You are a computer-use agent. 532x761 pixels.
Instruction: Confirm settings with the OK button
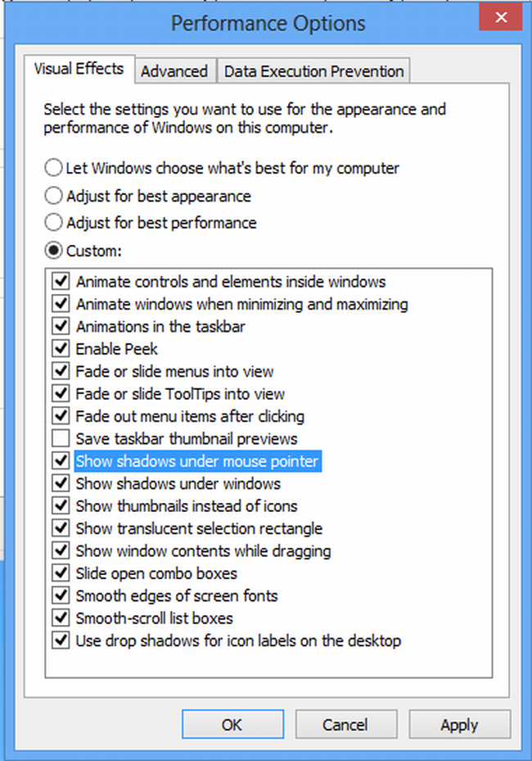click(x=232, y=724)
